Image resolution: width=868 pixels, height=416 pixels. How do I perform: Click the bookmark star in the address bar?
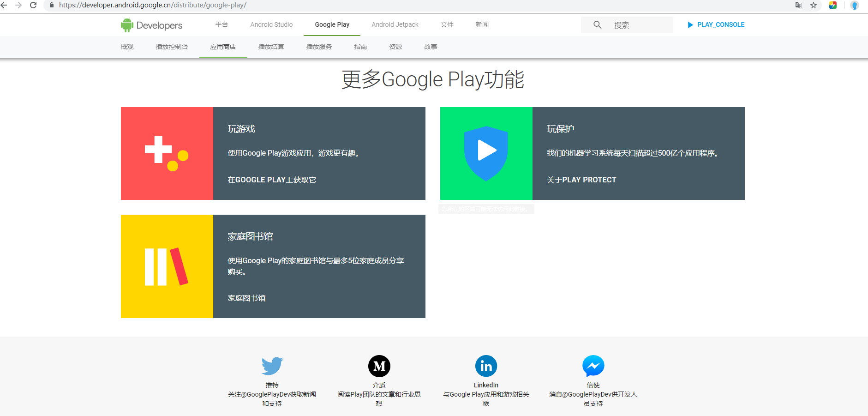point(814,6)
